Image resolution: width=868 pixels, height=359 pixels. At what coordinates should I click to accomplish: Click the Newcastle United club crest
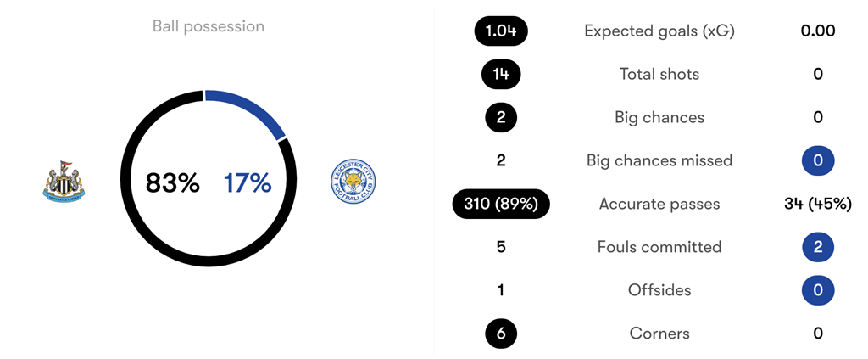(x=64, y=182)
